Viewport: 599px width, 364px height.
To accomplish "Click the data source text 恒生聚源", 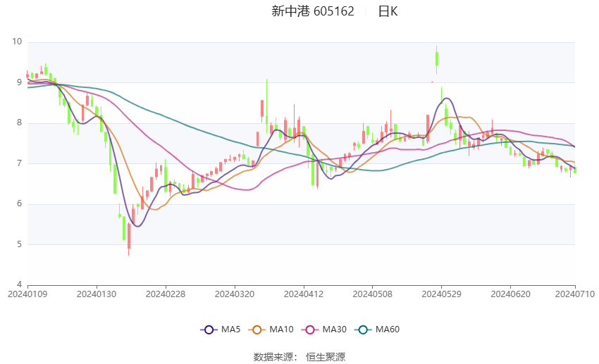I will click(x=326, y=357).
